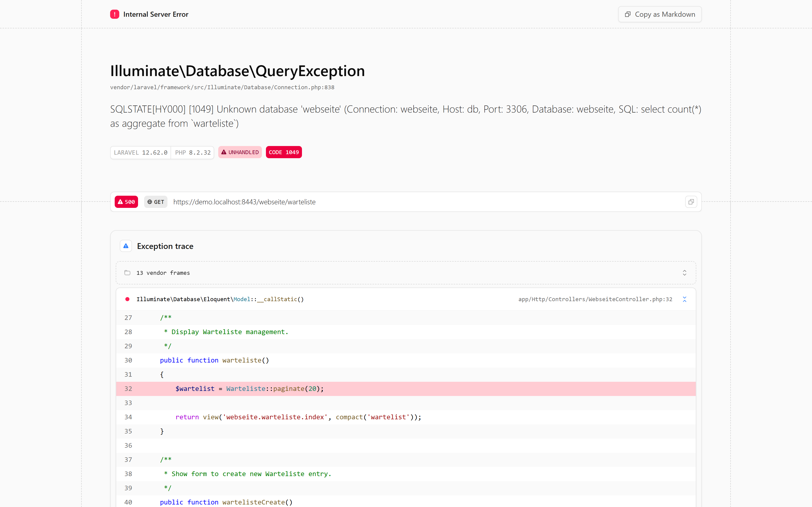The width and height of the screenshot is (812, 507).
Task: Open WebseiteController.php:32 file link
Action: (x=595, y=299)
